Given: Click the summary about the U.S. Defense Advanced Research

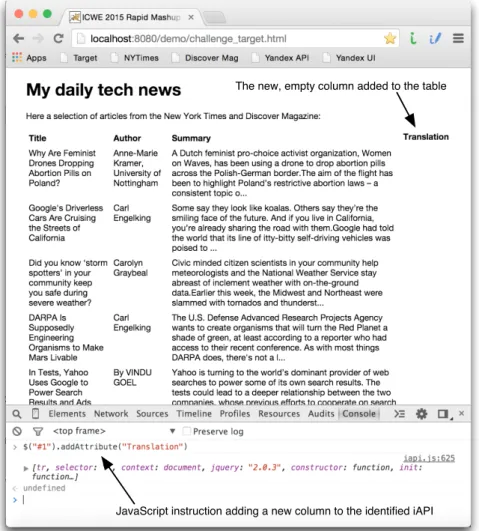Looking at the screenshot, I should pos(280,338).
